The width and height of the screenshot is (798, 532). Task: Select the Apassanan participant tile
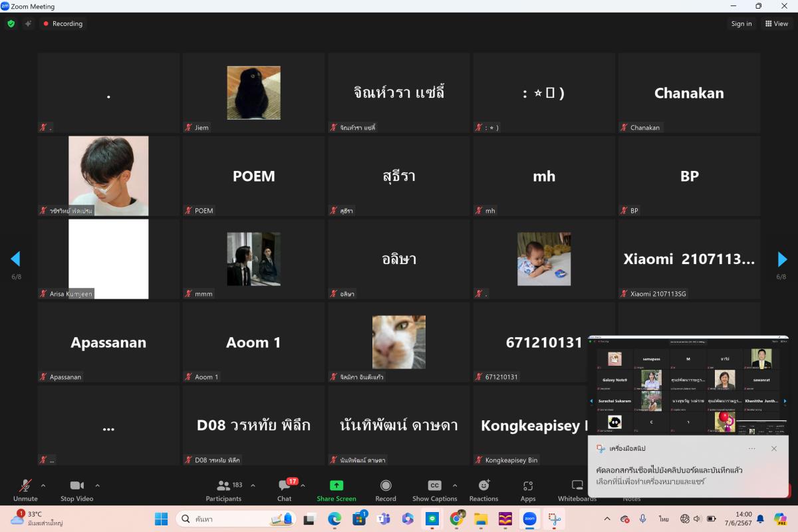108,342
